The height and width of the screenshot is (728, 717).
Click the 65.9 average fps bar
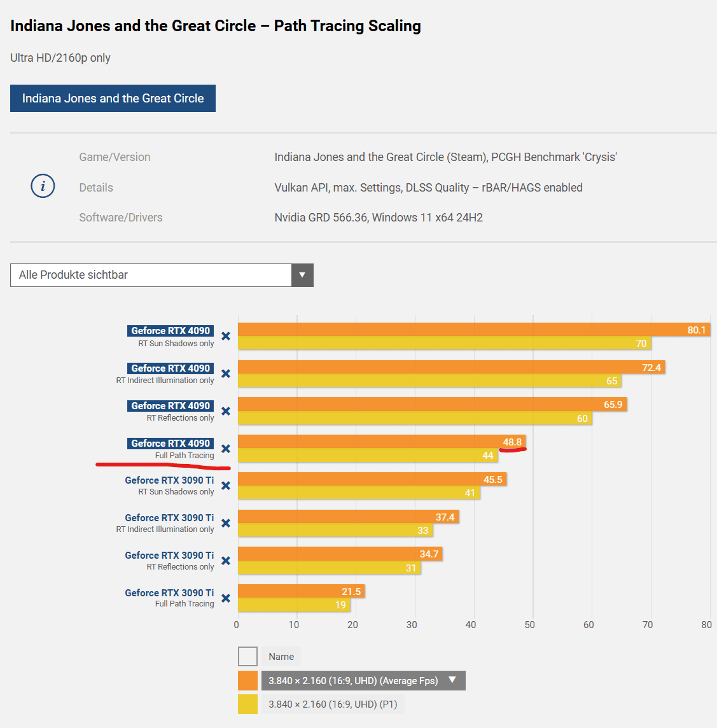tap(432, 404)
